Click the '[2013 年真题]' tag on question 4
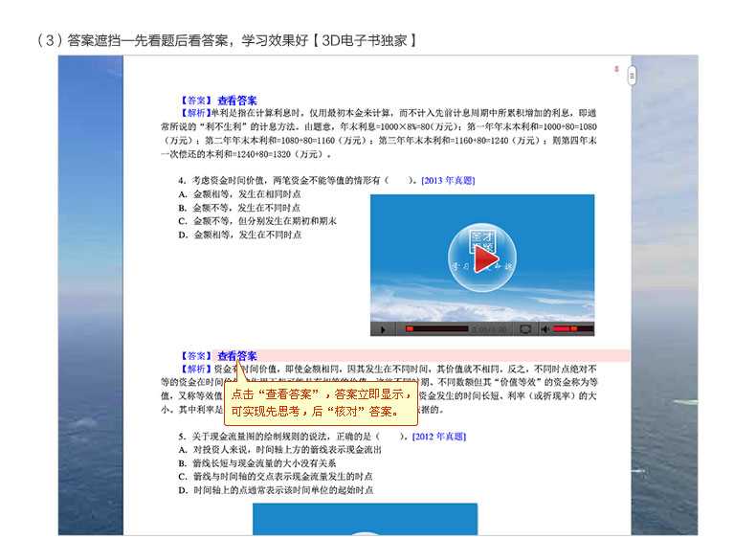 447,180
